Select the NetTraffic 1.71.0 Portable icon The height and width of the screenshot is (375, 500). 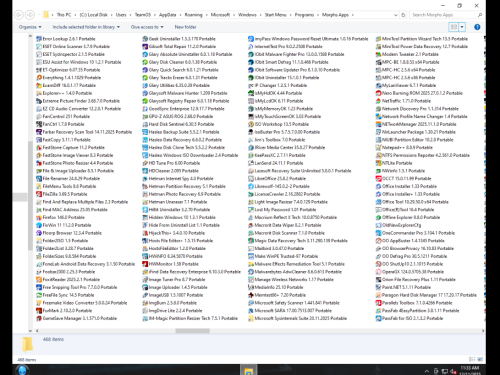[378, 101]
